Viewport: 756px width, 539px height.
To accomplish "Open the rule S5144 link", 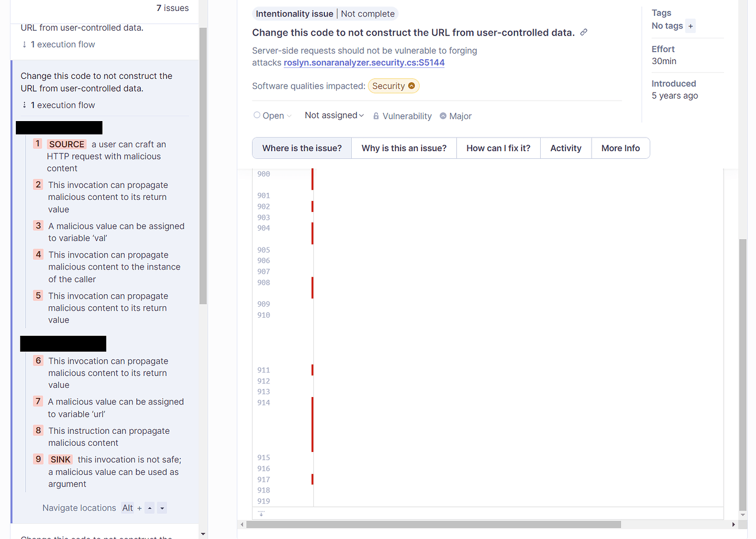I will click(x=364, y=62).
